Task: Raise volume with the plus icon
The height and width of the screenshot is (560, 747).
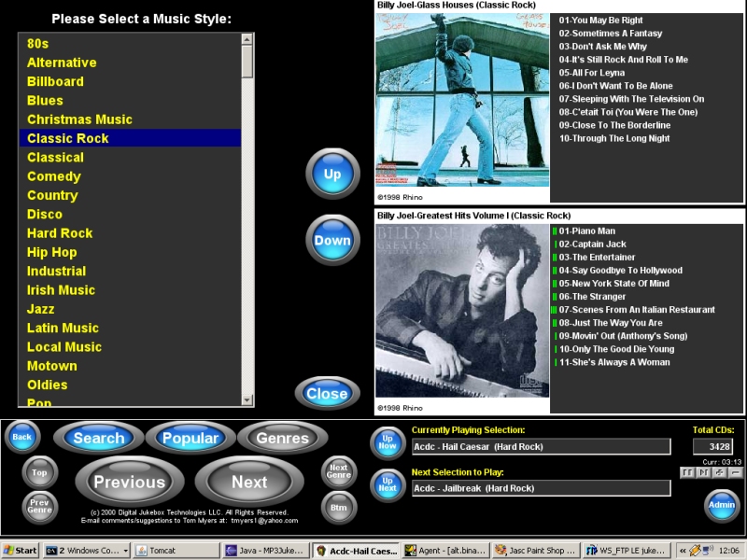Action: [x=719, y=472]
